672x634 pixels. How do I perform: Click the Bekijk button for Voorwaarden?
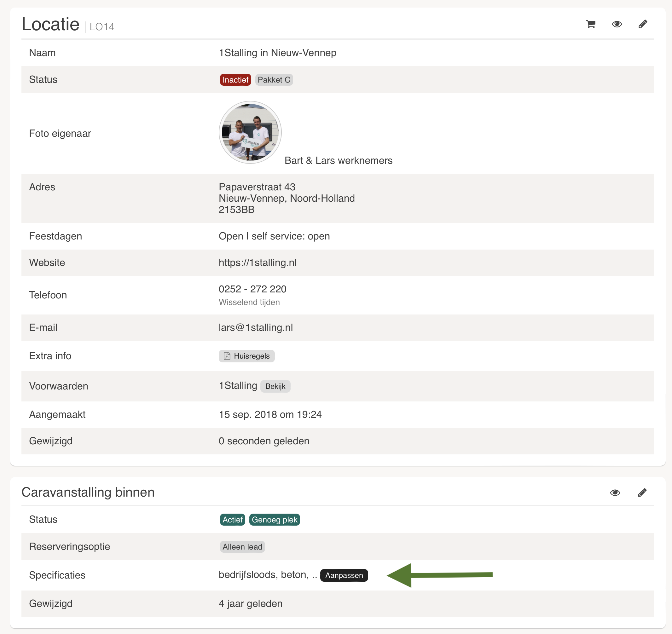275,386
